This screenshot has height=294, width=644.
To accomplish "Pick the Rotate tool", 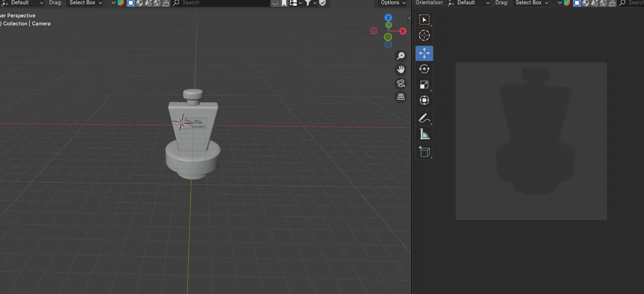I will (424, 69).
